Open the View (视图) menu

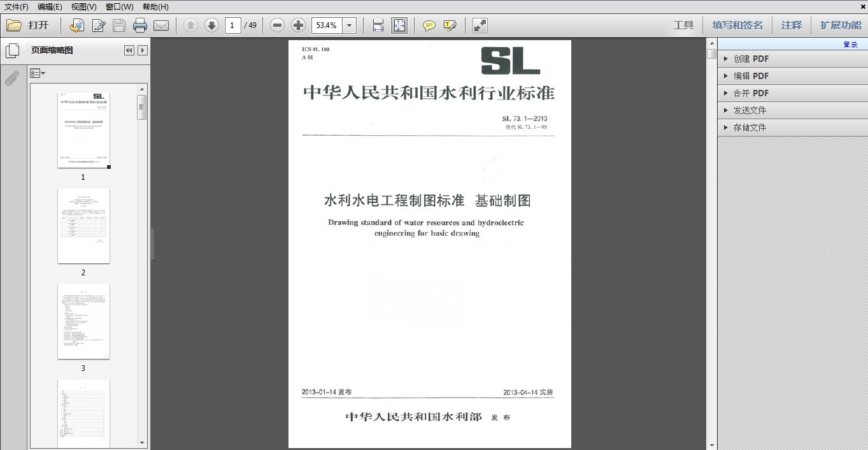83,6
